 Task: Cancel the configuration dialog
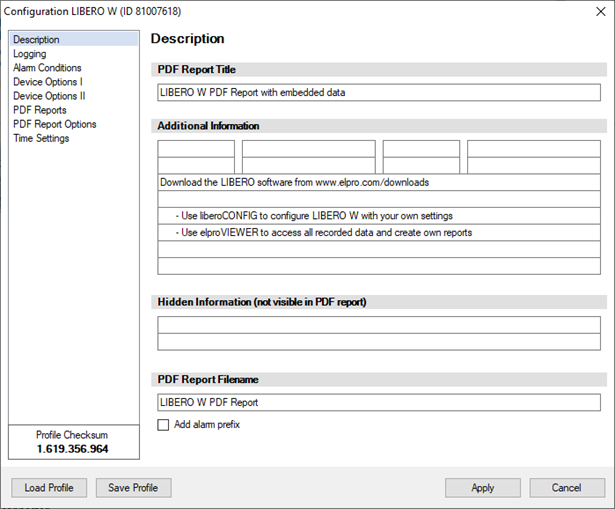566,488
